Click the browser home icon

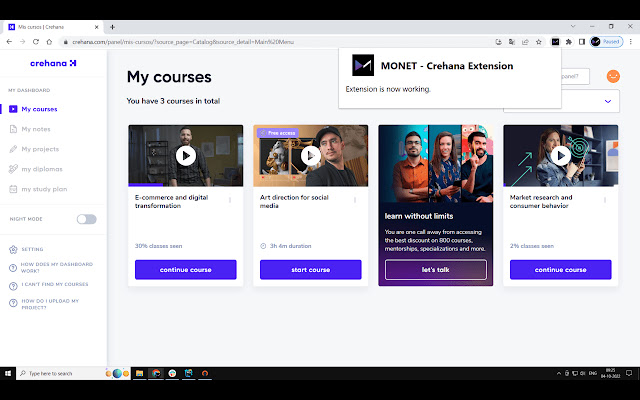point(49,42)
